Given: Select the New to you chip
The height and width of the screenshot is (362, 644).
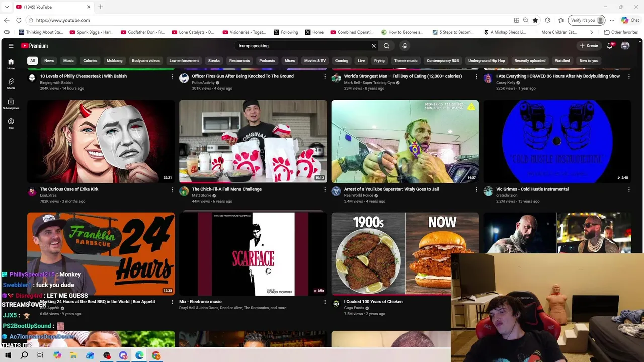Looking at the screenshot, I should click(x=589, y=61).
